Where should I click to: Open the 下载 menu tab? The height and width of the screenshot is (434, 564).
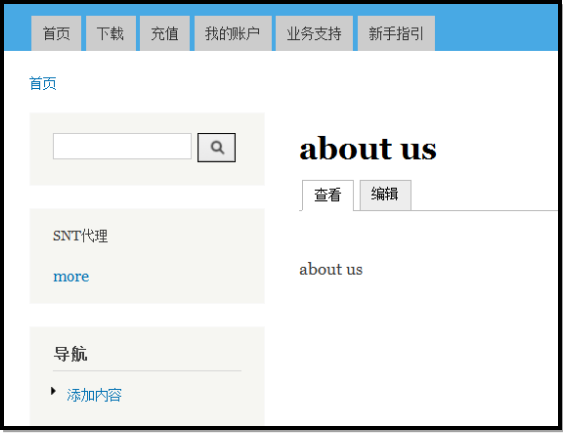[x=111, y=33]
